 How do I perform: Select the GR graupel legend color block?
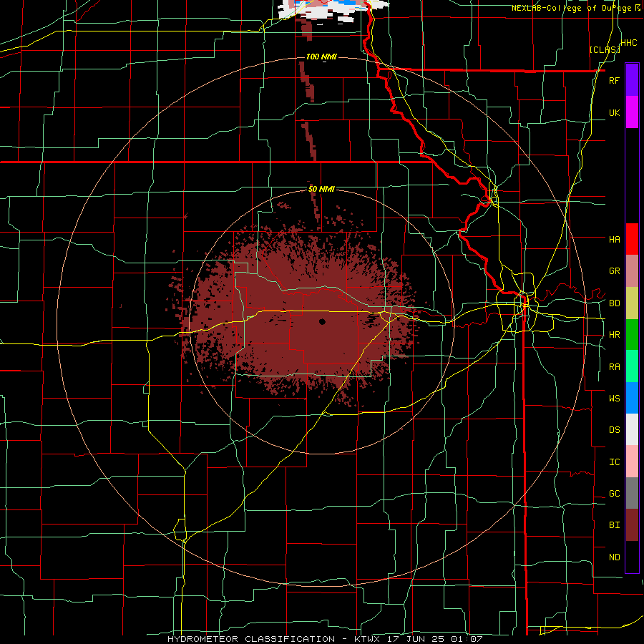632,271
